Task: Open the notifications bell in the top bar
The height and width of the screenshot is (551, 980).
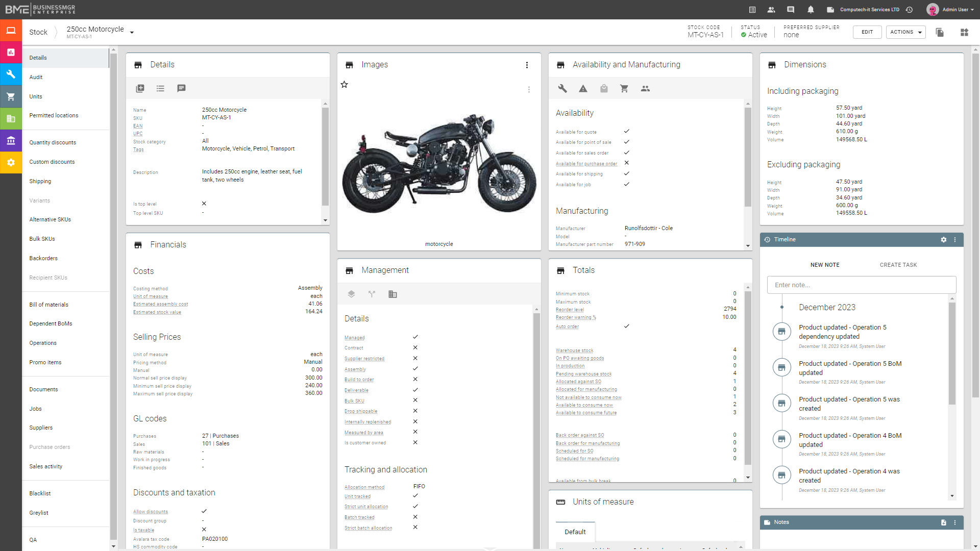Action: (x=811, y=9)
